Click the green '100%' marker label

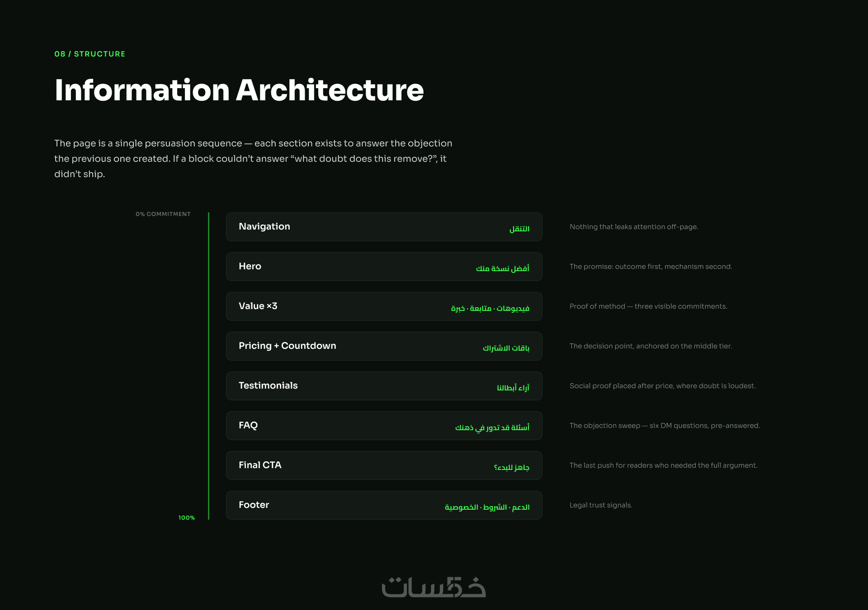tap(187, 518)
